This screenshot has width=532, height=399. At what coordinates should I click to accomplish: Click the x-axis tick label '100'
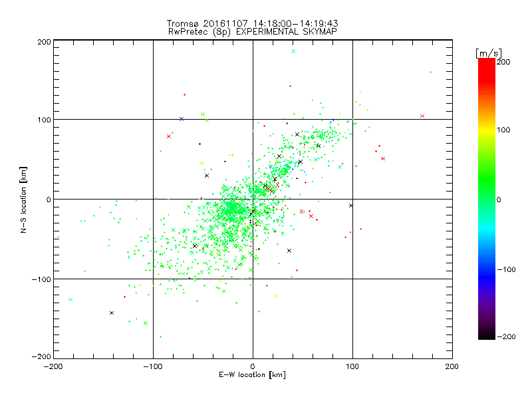pos(352,366)
